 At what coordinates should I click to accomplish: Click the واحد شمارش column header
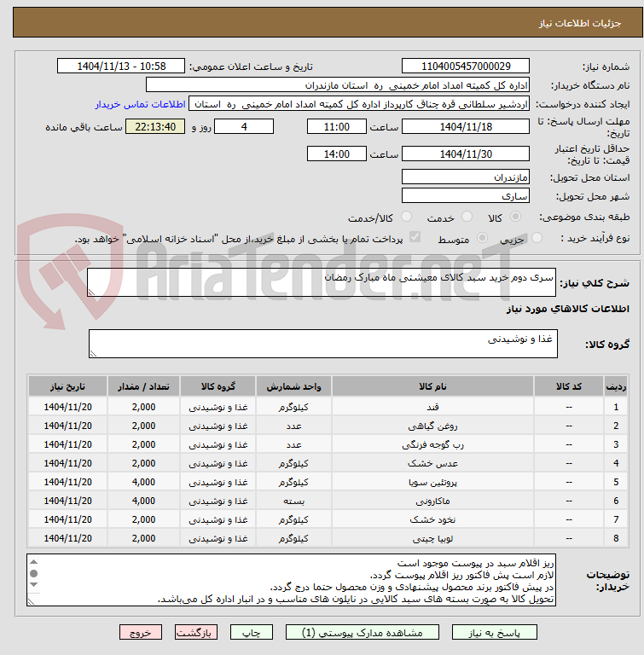coord(293,386)
